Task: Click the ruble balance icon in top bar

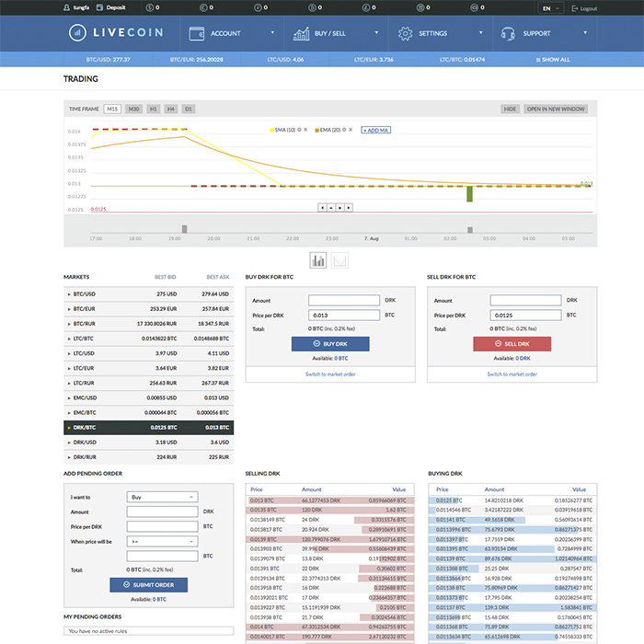Action: [x=258, y=7]
